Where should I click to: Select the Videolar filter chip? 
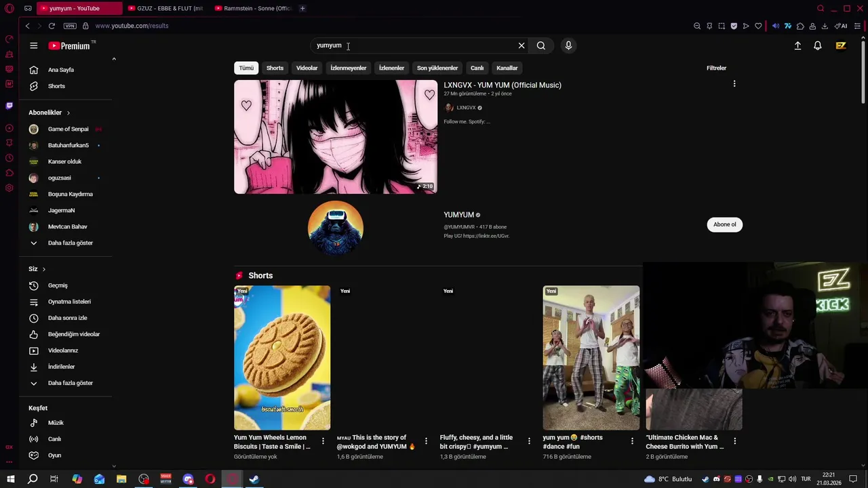point(307,68)
